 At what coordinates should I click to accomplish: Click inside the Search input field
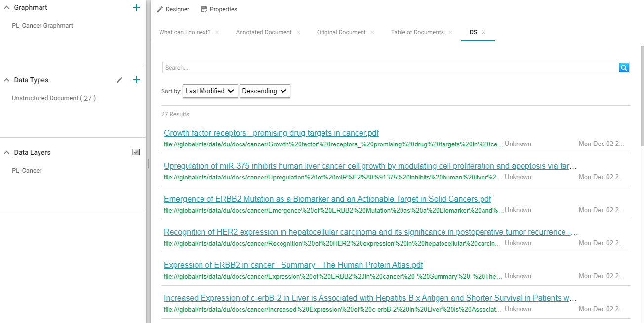390,68
